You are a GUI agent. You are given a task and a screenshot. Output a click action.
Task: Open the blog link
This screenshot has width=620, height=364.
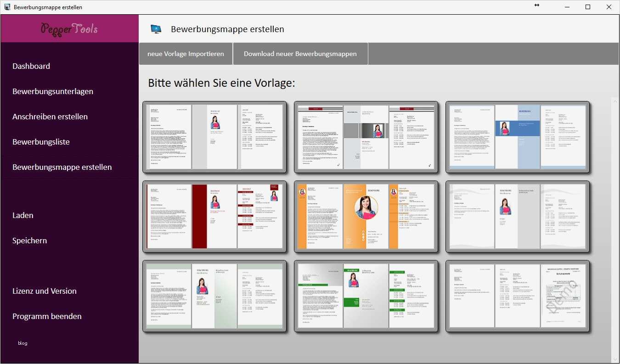coord(22,343)
